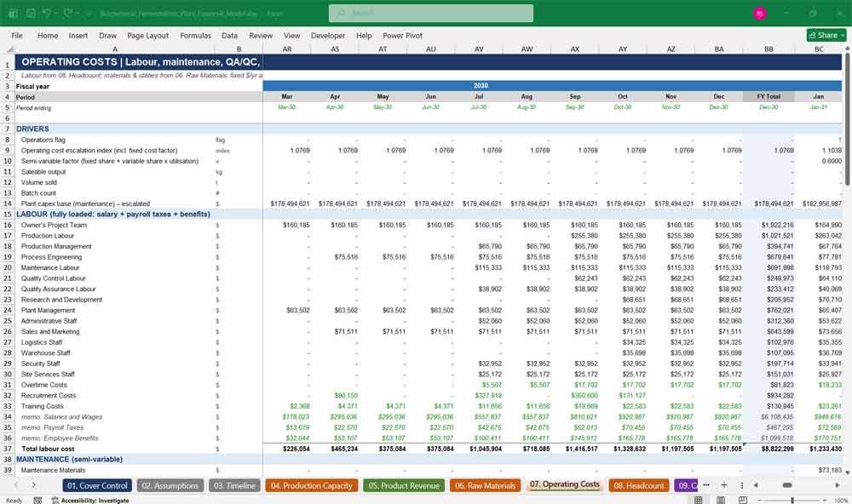
Task: Switch to Normal view icon
Action: [699, 500]
